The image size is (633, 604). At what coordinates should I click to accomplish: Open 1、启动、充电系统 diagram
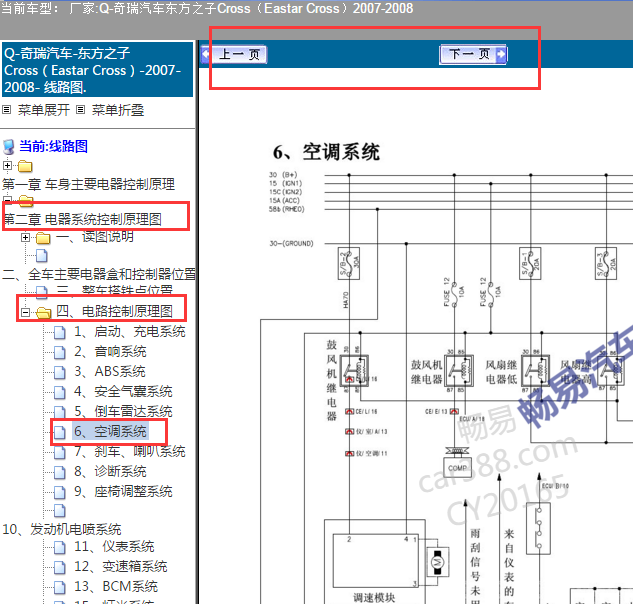click(x=130, y=331)
